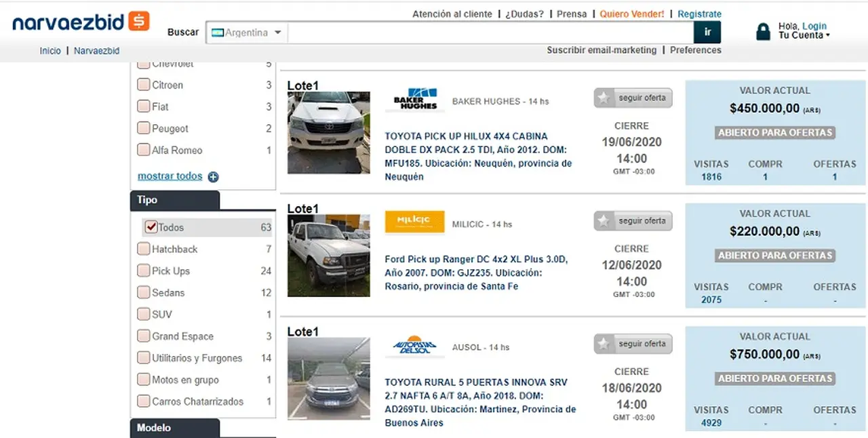Click Abierto para ofertas on $220.000,00 lot
868x438 pixels.
[775, 256]
